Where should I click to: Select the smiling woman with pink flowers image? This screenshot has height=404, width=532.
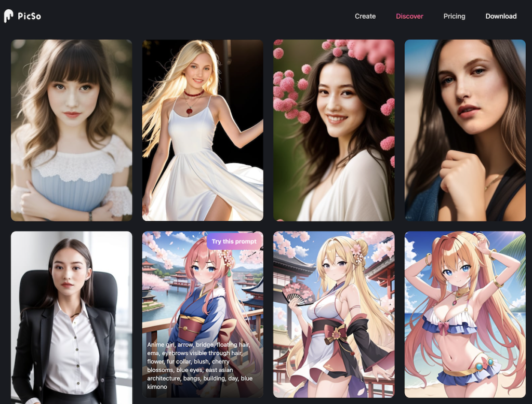[x=334, y=130]
